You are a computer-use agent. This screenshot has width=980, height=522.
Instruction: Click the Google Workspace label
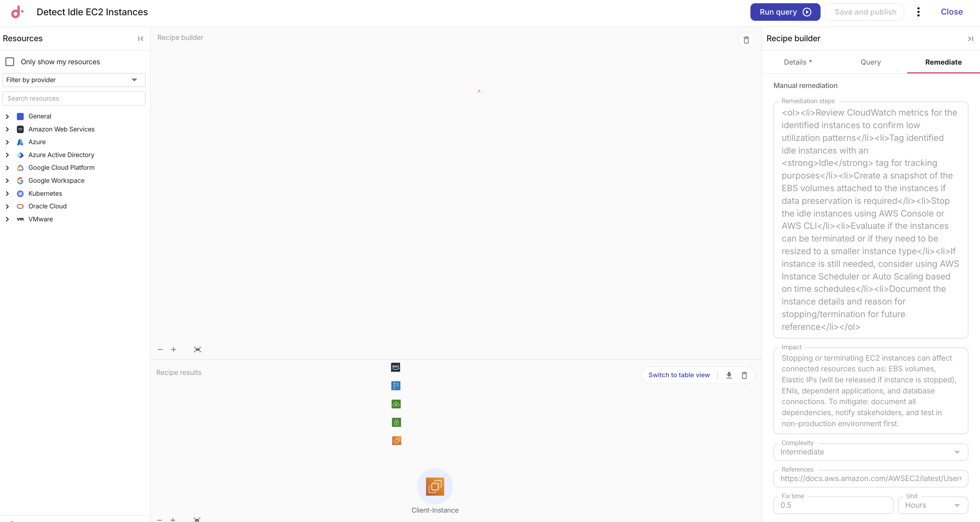[x=56, y=180]
